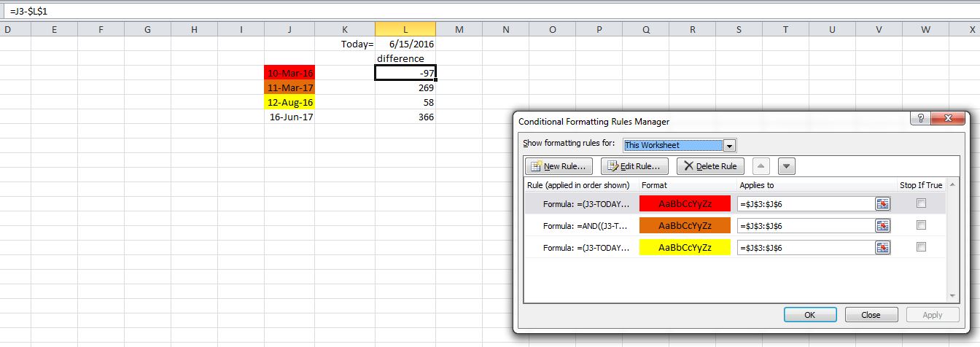Select the third rule with yellow format
Screen dimensions: 980x347
pos(586,248)
